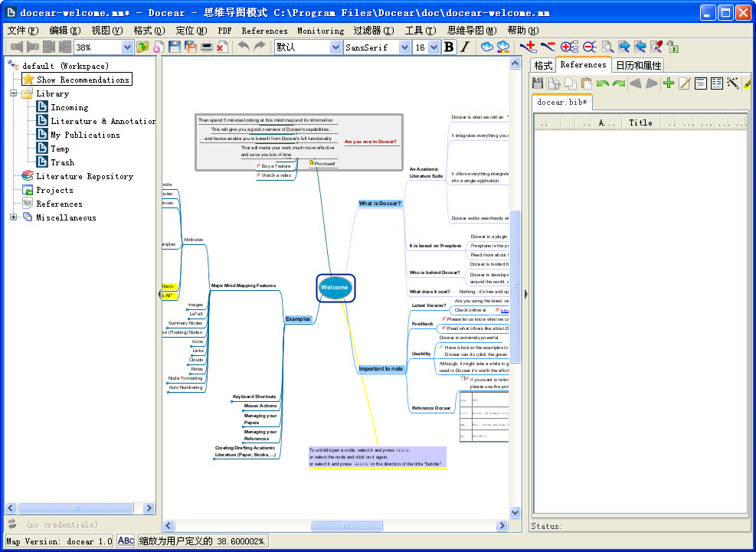Open the 默认 style dropdown
This screenshot has width=756, height=552.
coord(335,47)
